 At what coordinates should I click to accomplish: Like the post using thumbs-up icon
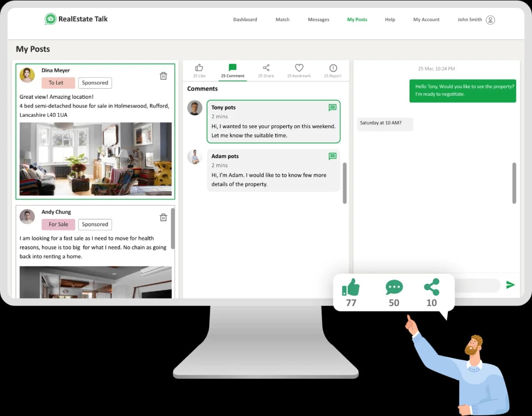pyautogui.click(x=199, y=68)
